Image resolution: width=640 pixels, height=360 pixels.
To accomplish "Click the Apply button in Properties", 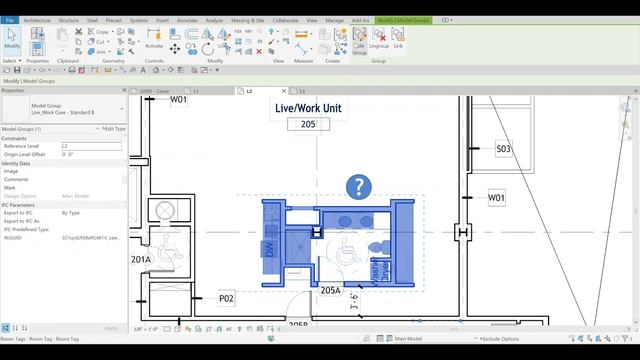I will point(111,328).
